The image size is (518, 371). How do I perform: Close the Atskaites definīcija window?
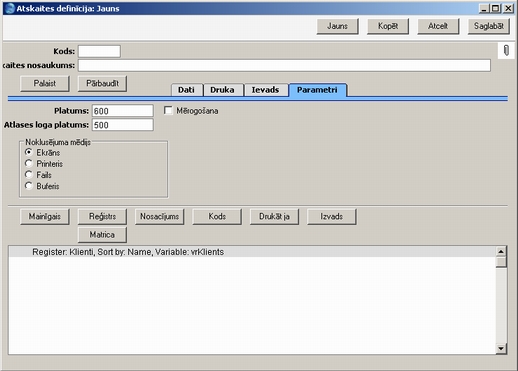[508, 8]
